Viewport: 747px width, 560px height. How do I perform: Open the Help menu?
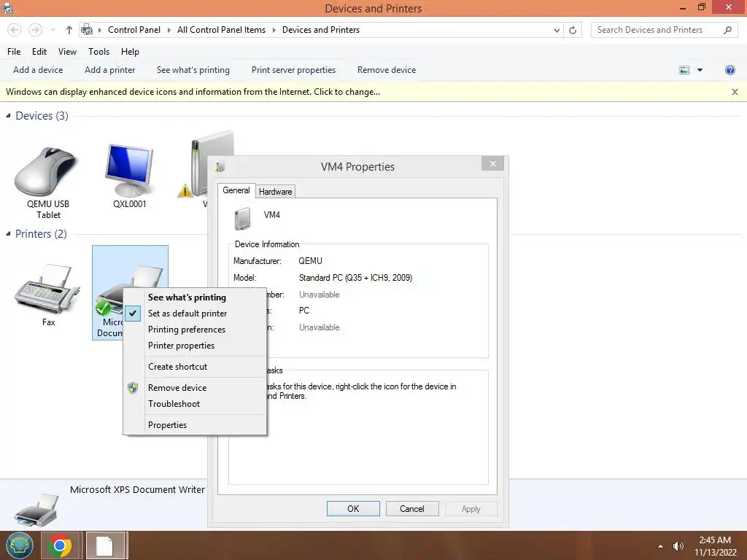(x=130, y=52)
